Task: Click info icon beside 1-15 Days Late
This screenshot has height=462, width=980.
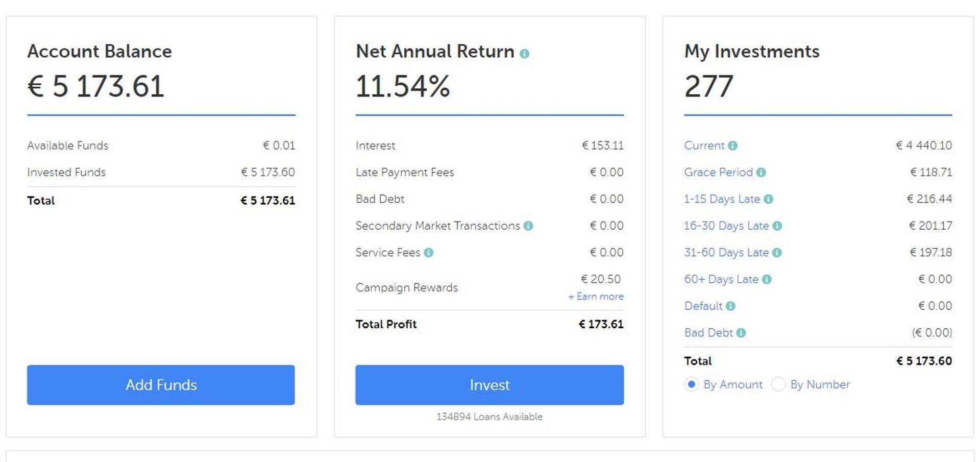Action: (x=769, y=200)
